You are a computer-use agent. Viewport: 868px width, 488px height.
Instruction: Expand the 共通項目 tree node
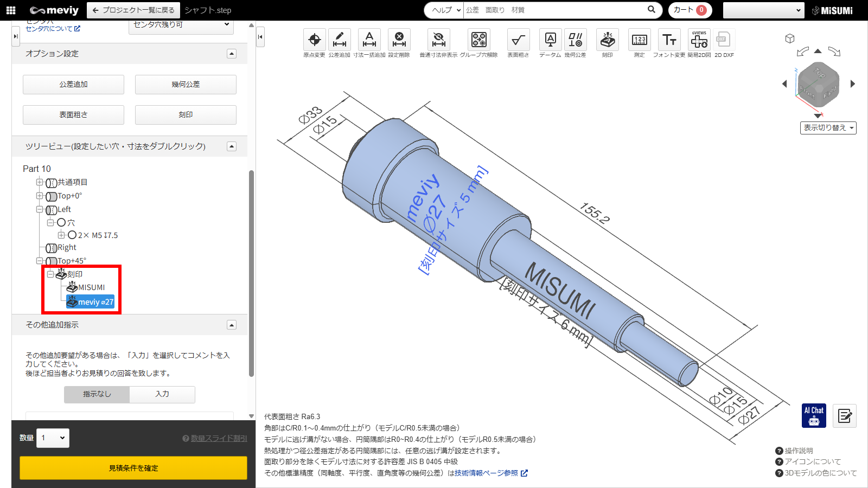click(40, 182)
